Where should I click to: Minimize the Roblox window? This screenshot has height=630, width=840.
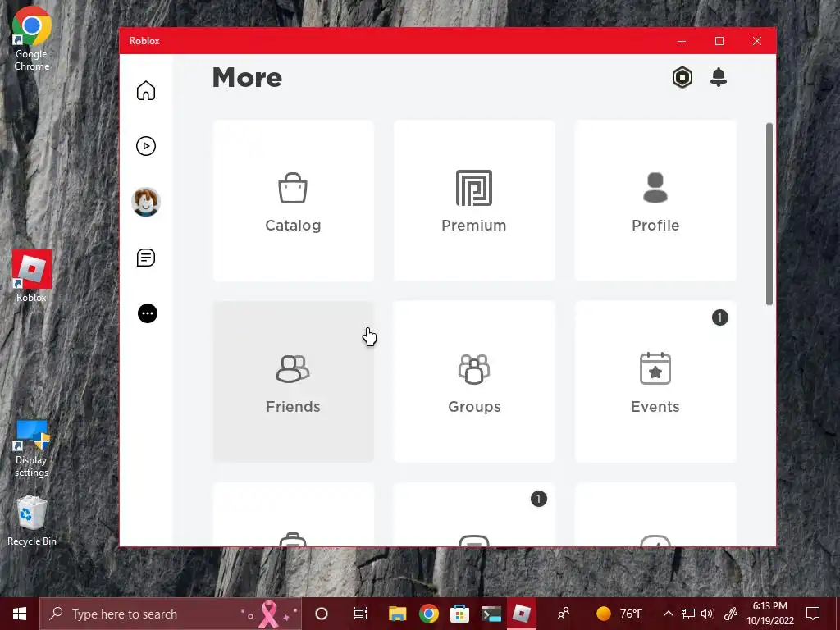pos(682,41)
